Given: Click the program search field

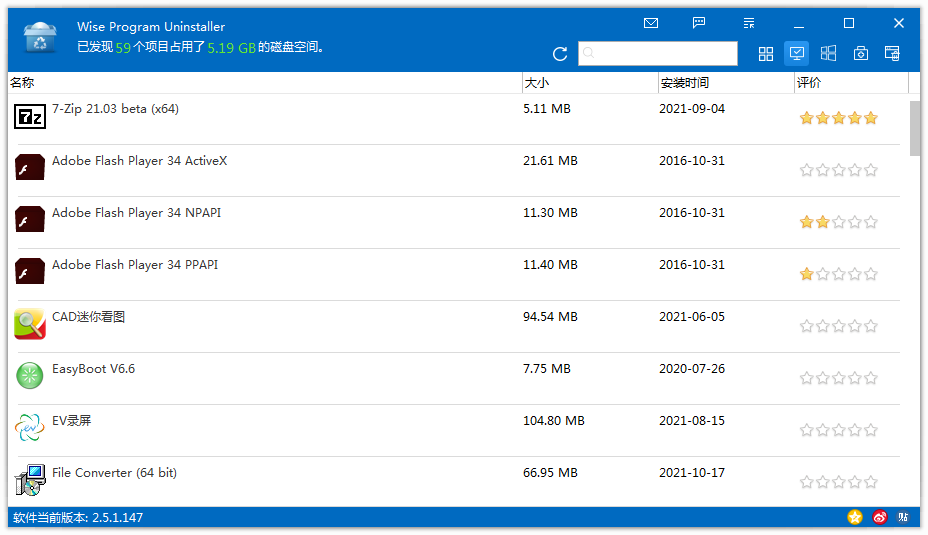Looking at the screenshot, I should pyautogui.click(x=658, y=53).
